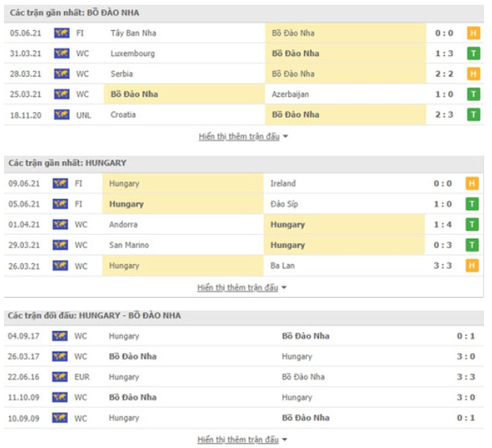Click the flag icon on 28.03.21 Serbia row
This screenshot has width=492, height=448.
pyautogui.click(x=61, y=74)
